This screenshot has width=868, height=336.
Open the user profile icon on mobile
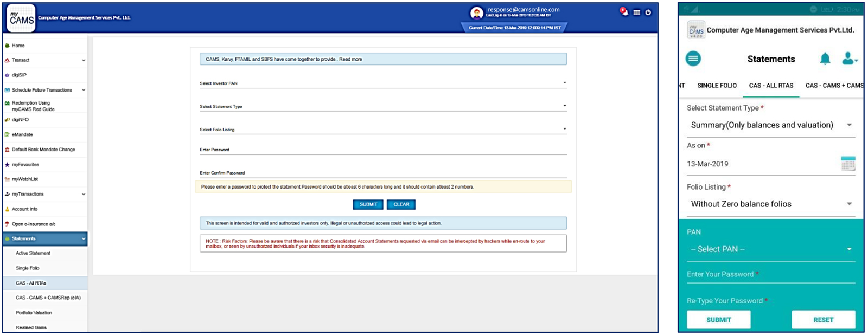[x=848, y=59]
